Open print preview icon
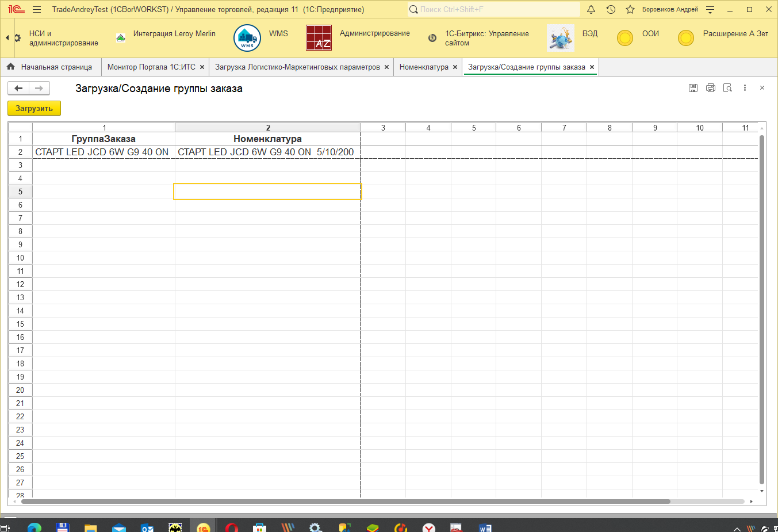The height and width of the screenshot is (532, 778). 727,88
